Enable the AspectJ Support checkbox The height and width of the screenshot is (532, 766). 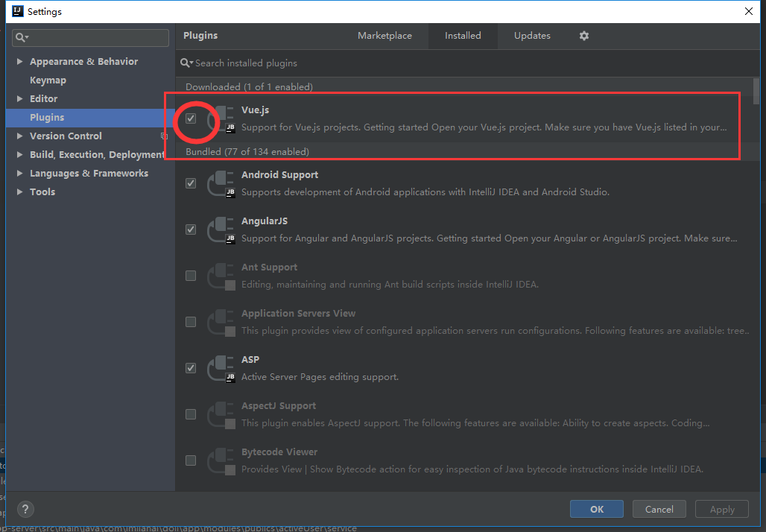click(x=191, y=414)
